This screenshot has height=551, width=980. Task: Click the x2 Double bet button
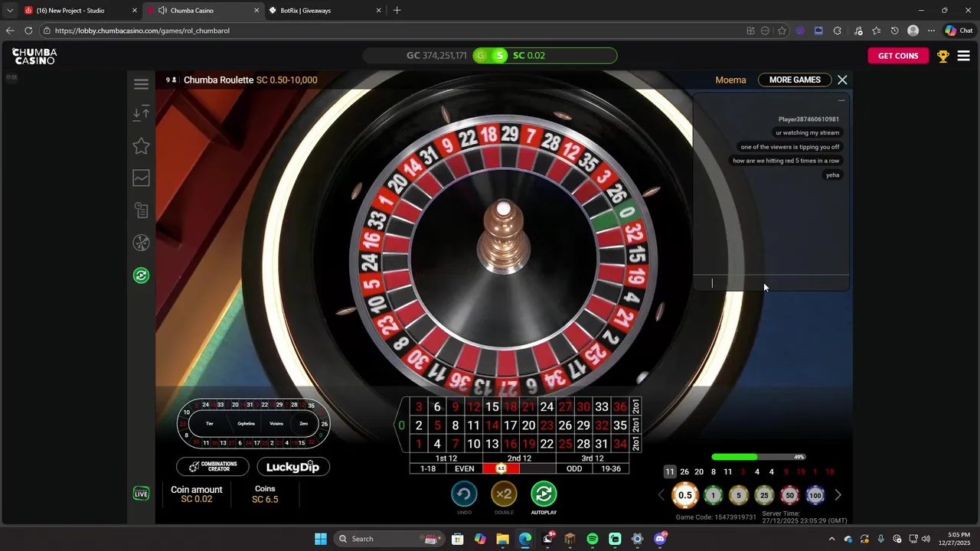click(x=504, y=494)
